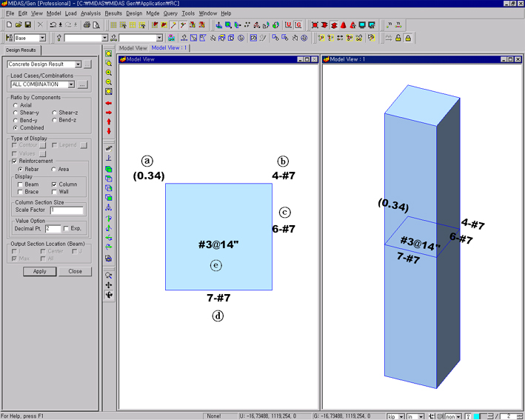Click the open padlock icon in toolbar
Image resolution: width=525 pixels, height=420 pixels.
398,38
